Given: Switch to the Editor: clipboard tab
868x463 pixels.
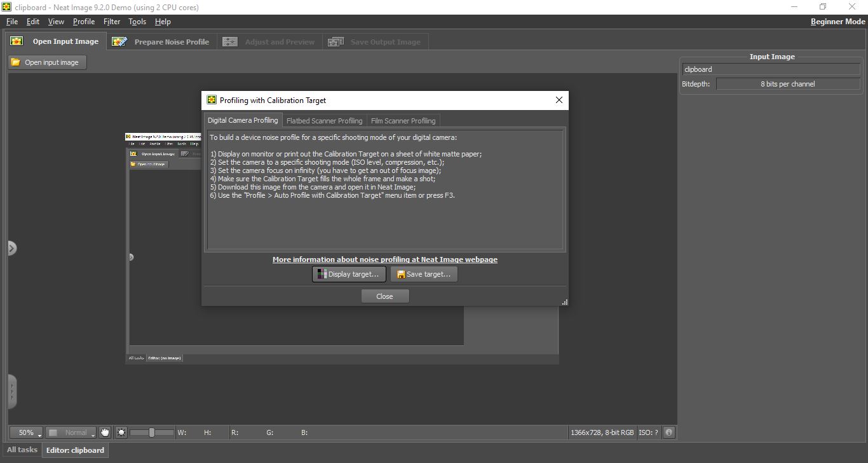Looking at the screenshot, I should click(x=75, y=450).
